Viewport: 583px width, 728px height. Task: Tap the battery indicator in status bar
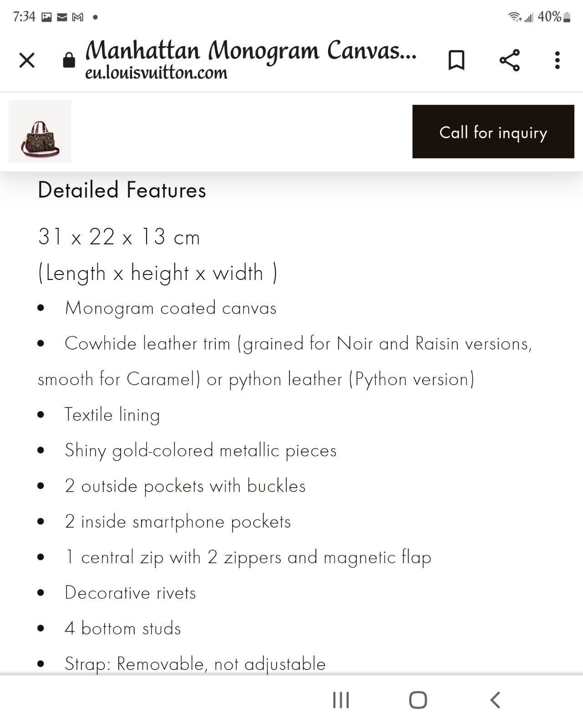click(x=567, y=17)
